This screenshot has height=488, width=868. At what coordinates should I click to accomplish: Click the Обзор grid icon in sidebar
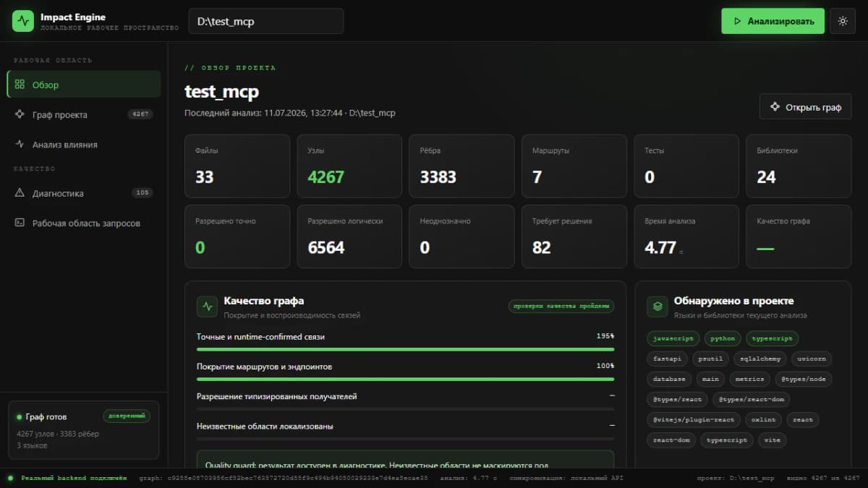20,85
